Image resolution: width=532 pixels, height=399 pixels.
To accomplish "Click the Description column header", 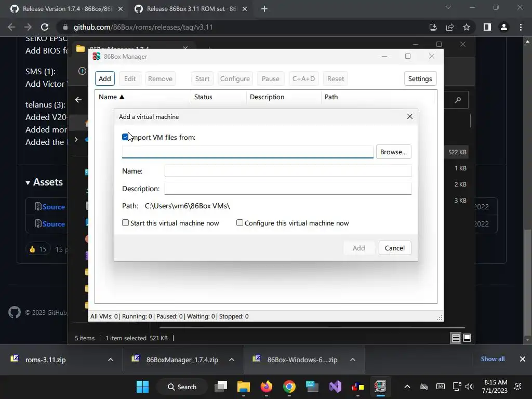I will click(x=284, y=97).
